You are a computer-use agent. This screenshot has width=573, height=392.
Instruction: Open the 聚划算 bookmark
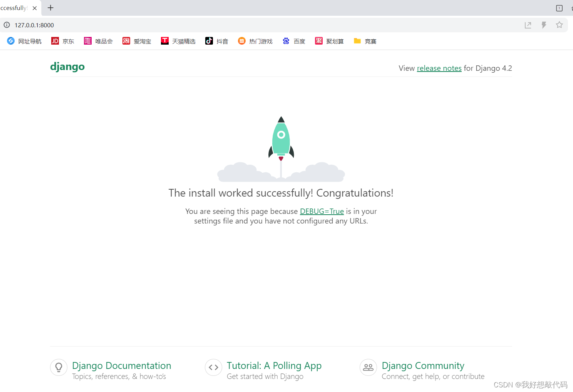(330, 41)
